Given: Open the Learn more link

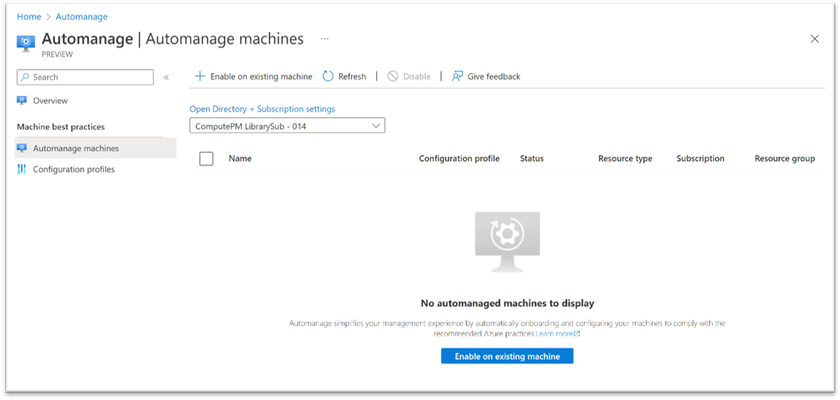Looking at the screenshot, I should [558, 334].
